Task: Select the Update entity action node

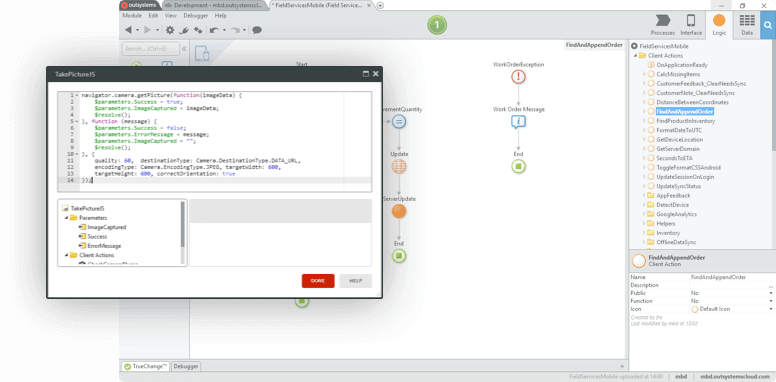Action: (399, 167)
